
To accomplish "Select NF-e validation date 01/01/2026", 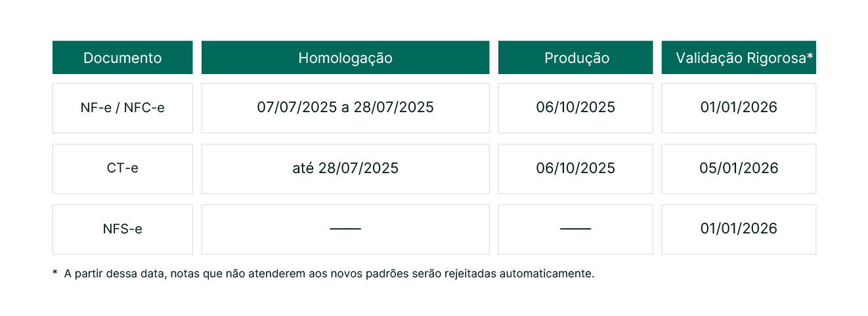I will (739, 108).
